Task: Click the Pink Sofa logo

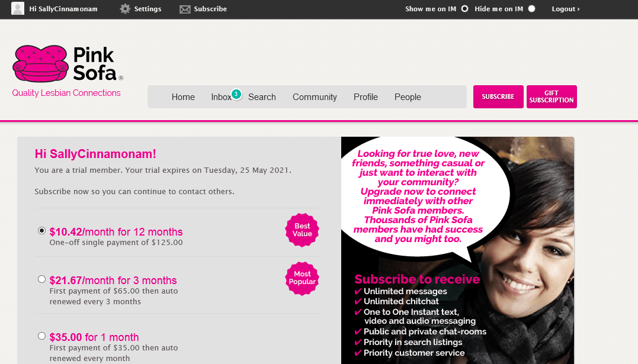Action: click(x=68, y=63)
